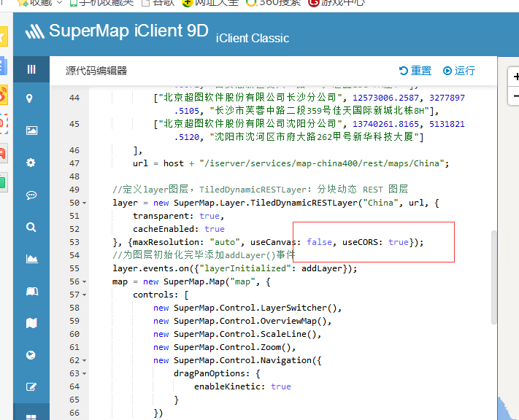519x420 pixels.
Task: Click the SuperMap iClient 9D title
Action: click(x=128, y=31)
